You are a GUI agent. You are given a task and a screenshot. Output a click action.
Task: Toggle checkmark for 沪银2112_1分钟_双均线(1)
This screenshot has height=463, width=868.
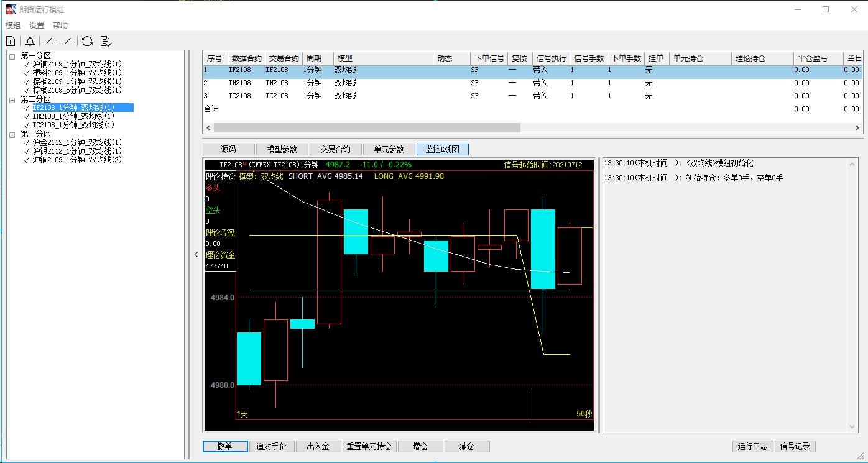pos(27,151)
